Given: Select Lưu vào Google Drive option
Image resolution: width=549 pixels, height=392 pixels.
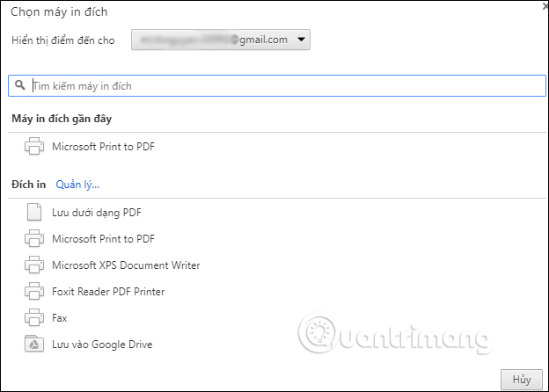Looking at the screenshot, I should [102, 344].
